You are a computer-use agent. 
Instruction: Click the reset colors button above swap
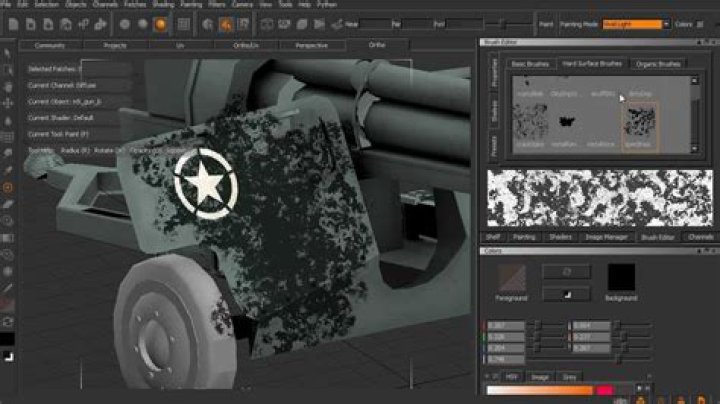point(567,272)
